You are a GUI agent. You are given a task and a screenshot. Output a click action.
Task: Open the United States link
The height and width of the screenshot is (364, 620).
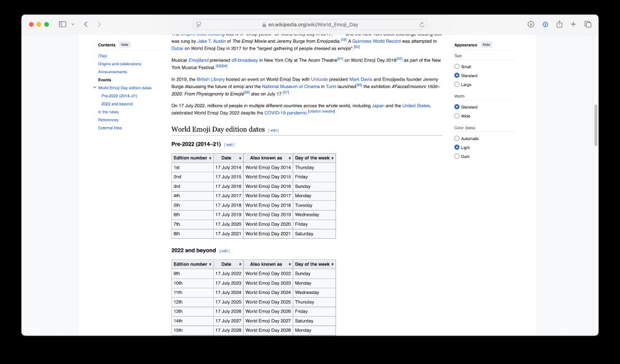click(x=416, y=105)
